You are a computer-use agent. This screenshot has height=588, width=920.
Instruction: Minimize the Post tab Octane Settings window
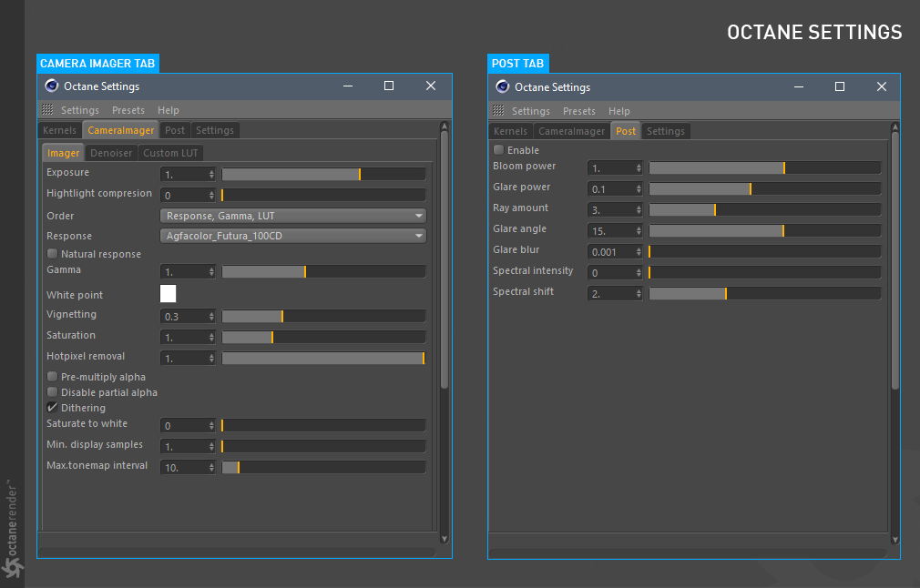pos(799,86)
